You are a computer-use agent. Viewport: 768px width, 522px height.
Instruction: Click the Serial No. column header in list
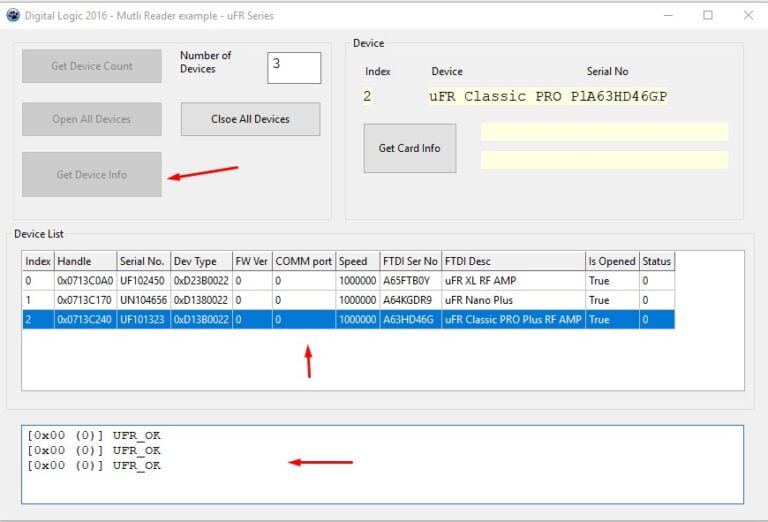pyautogui.click(x=144, y=261)
